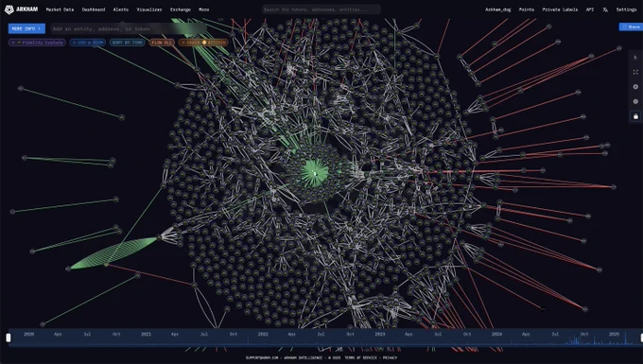The height and width of the screenshot is (364, 643).
Task: Toggle the lock graph layout icon
Action: coord(635,116)
